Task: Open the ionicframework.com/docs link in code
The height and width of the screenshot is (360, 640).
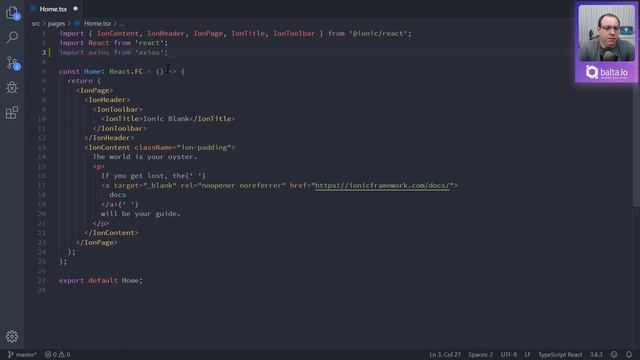Action: pos(382,186)
